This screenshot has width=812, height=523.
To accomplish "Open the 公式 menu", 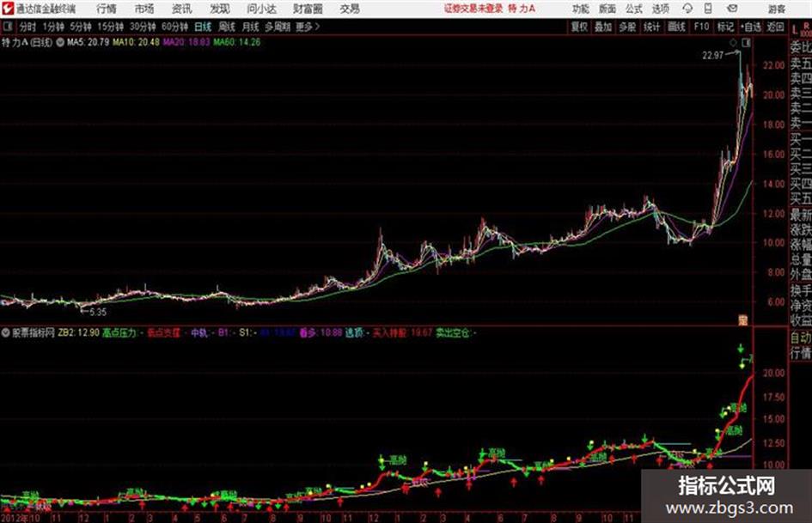I will [x=633, y=9].
